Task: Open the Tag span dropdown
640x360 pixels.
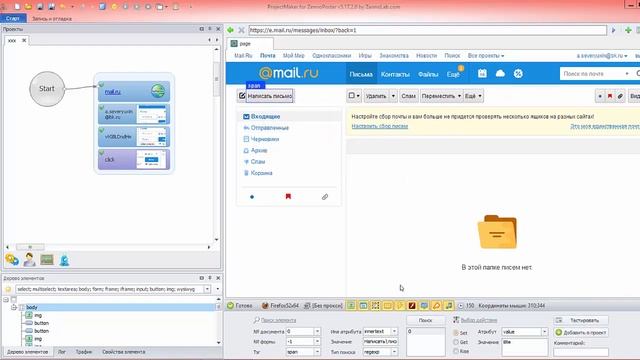Action: tap(317, 351)
